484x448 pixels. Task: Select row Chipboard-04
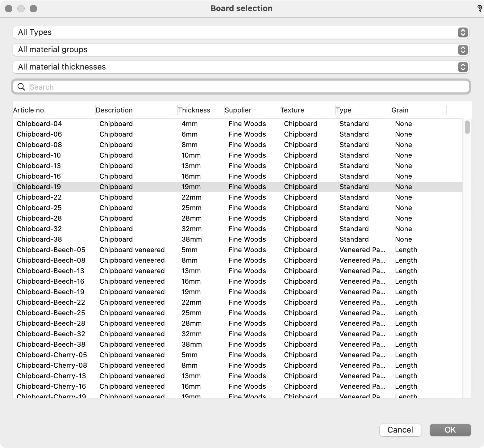pyautogui.click(x=238, y=124)
